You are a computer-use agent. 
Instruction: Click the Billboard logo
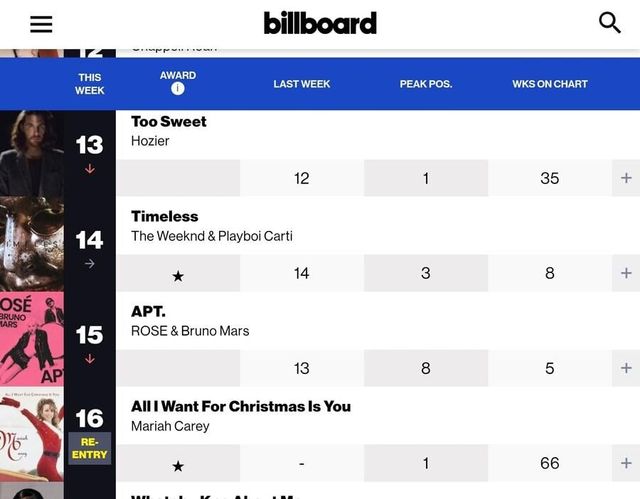coord(320,23)
